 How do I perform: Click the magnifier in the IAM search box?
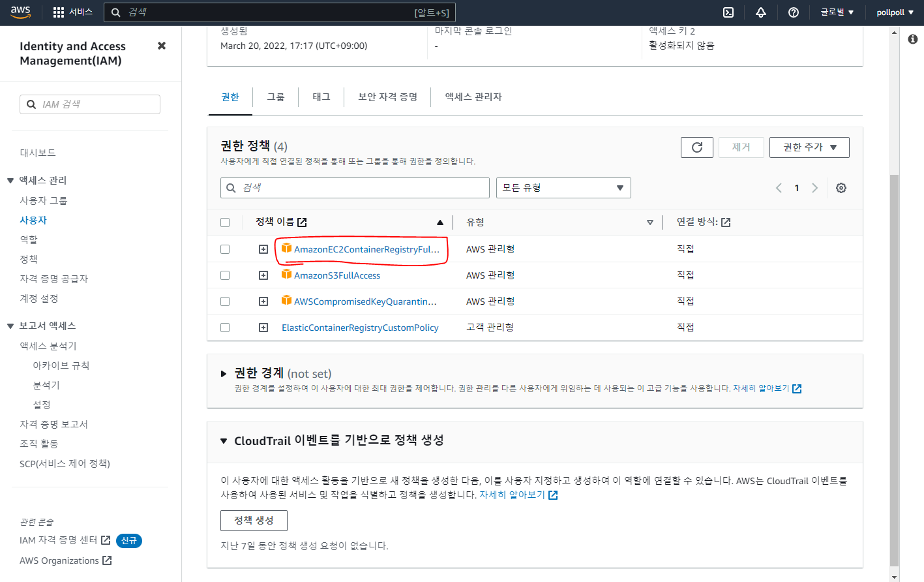coord(31,104)
